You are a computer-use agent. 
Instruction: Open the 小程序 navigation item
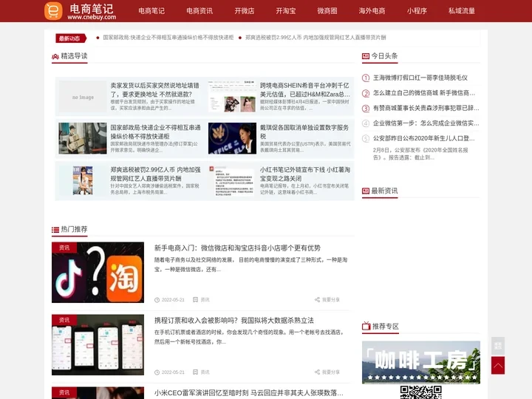pos(417,11)
